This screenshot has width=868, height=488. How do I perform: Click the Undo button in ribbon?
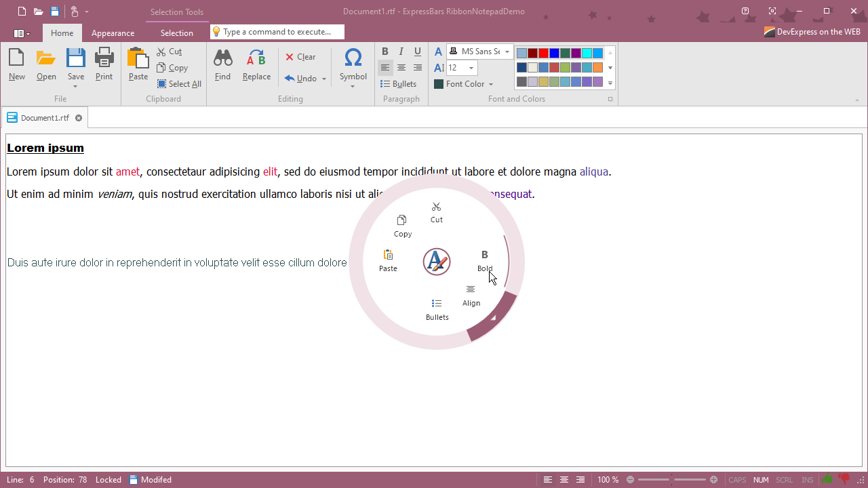coord(300,79)
